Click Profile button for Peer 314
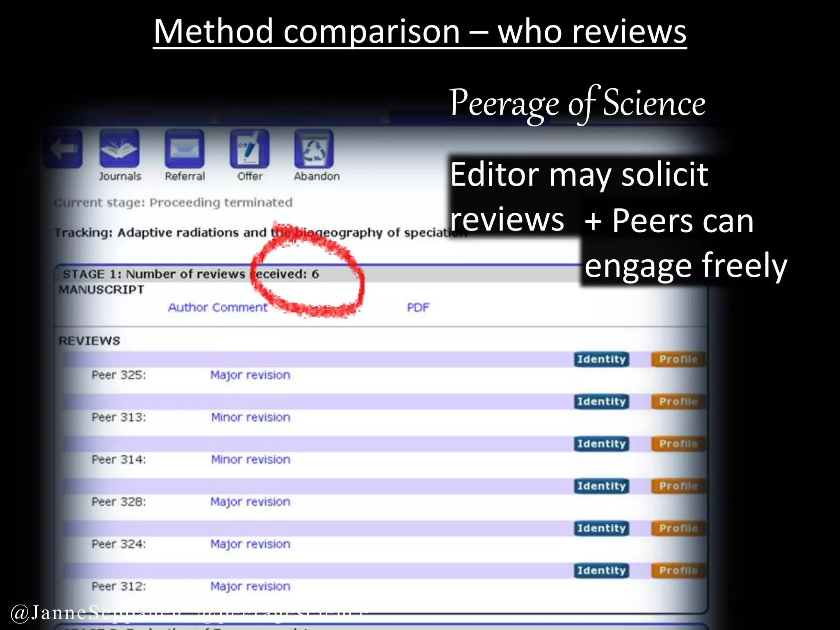This screenshot has width=840, height=630. tap(678, 444)
